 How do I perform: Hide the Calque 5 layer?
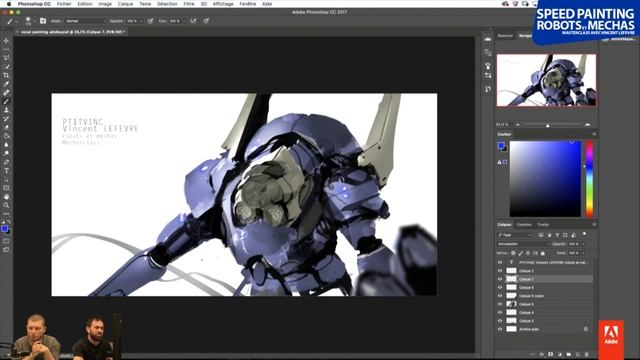click(x=500, y=304)
